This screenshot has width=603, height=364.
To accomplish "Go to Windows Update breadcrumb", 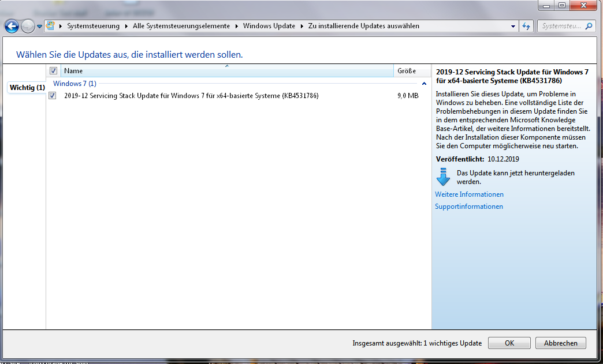I will pos(269,26).
